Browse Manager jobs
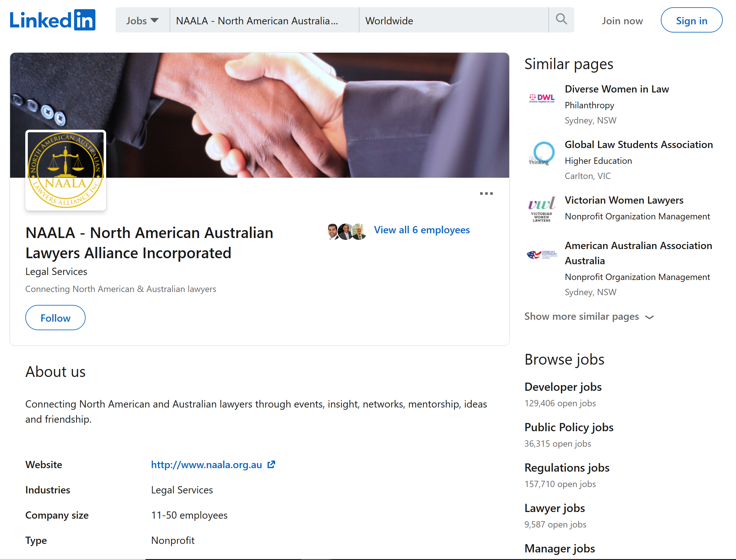The image size is (736, 560). point(560,548)
